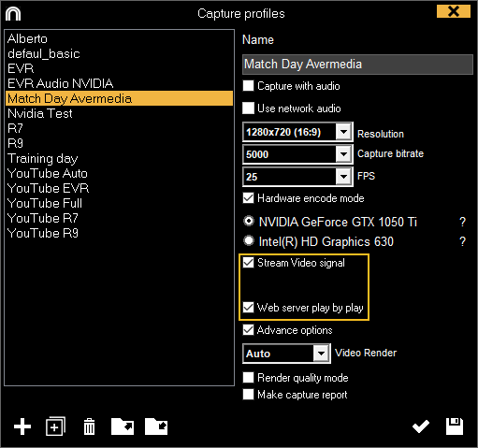Add a new capture profile with plus icon
478x448 pixels.
(22, 426)
